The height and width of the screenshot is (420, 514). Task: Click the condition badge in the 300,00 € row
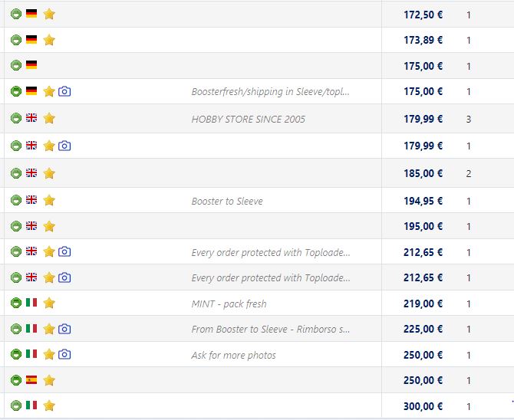(x=16, y=405)
